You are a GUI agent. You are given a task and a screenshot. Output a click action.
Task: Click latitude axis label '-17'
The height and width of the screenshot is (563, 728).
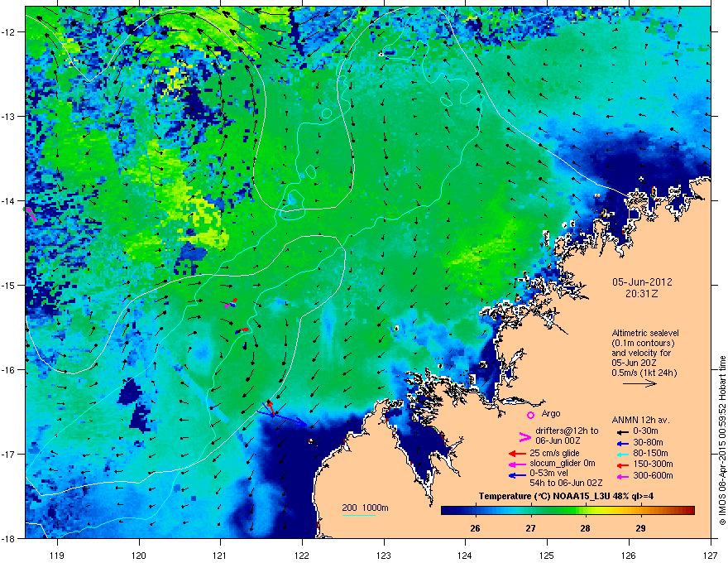[x=8, y=454]
